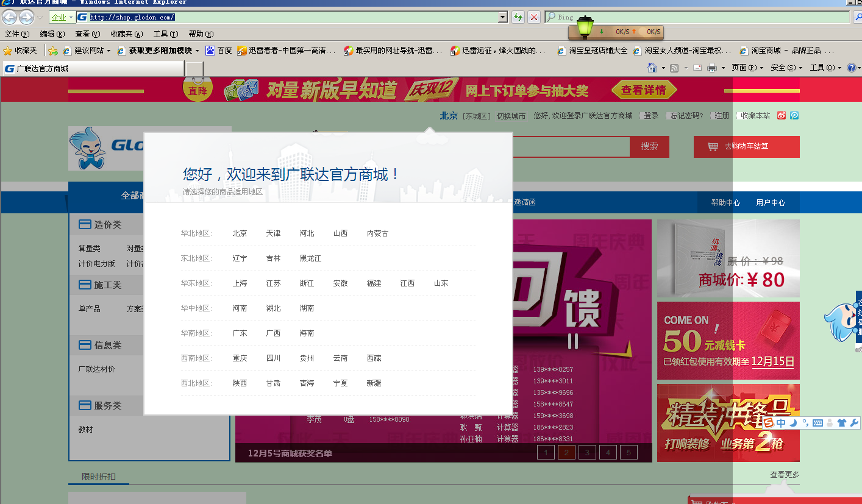Open the 企业 dropdown next to address bar
Image resolution: width=862 pixels, height=504 pixels.
62,17
